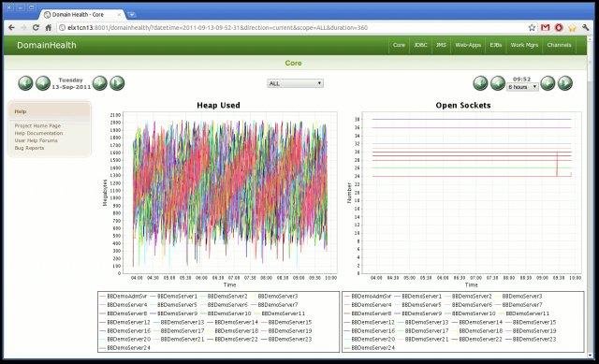Click BBDemoServer23 in Open Sockets legend

point(534,339)
